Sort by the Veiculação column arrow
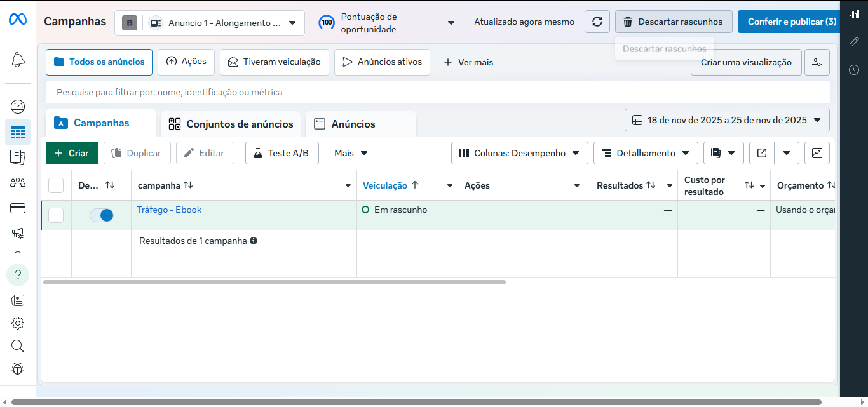This screenshot has height=407, width=868. point(415,185)
